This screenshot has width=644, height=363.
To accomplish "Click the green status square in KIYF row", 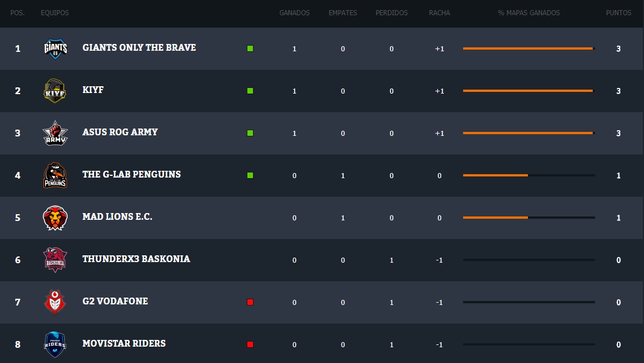I will click(250, 91).
